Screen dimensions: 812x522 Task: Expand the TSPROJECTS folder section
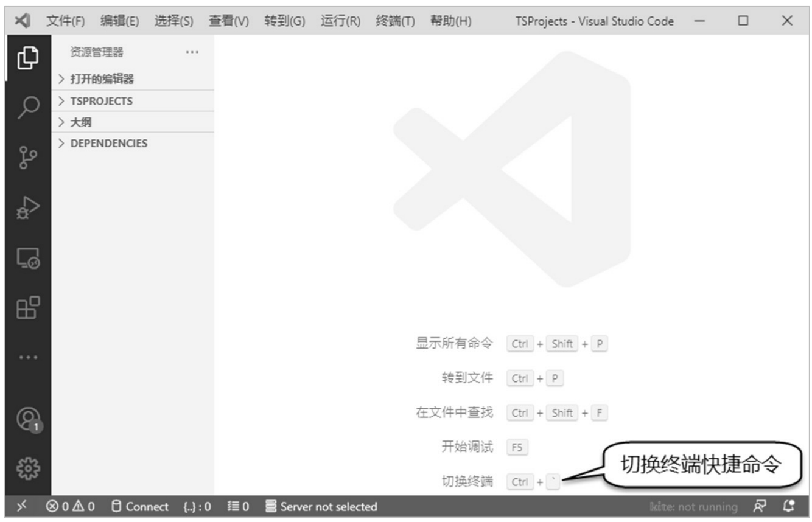[133, 101]
